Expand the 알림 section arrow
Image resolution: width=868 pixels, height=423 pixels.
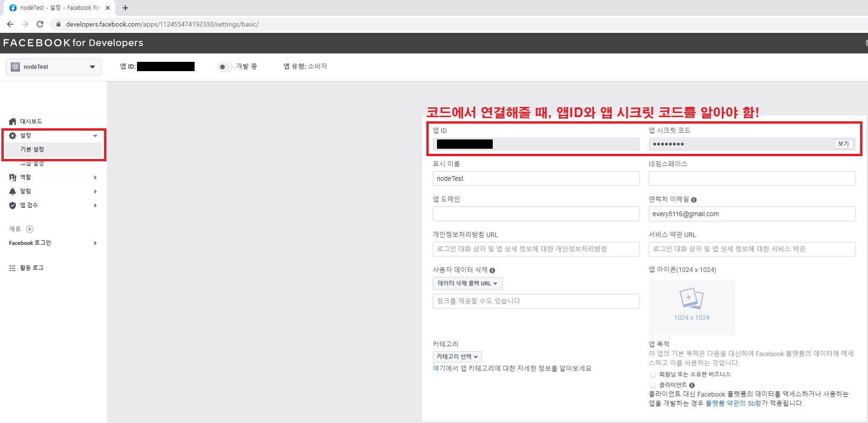pyautogui.click(x=95, y=192)
